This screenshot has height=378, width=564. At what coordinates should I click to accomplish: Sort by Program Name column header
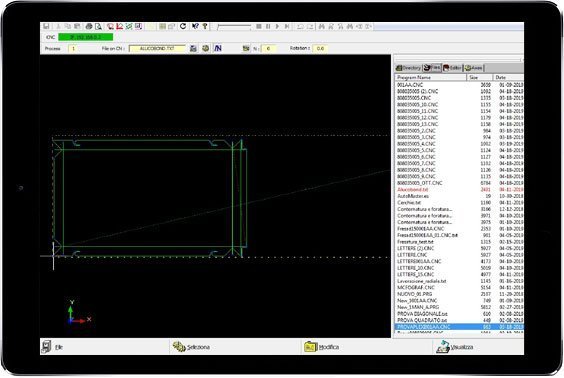(431, 77)
